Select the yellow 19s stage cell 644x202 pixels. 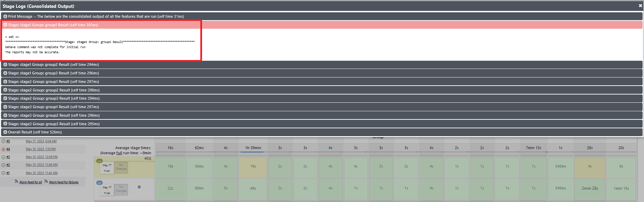click(x=253, y=168)
